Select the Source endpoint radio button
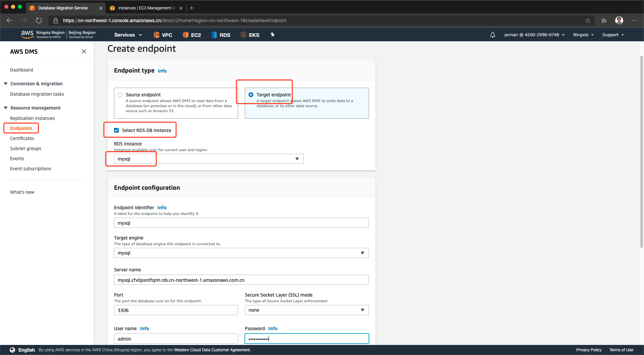 (120, 95)
